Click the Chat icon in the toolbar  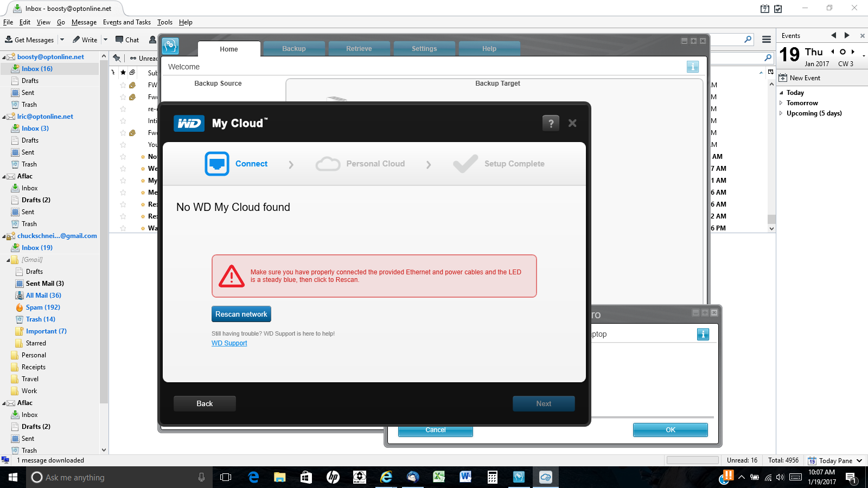click(x=119, y=40)
